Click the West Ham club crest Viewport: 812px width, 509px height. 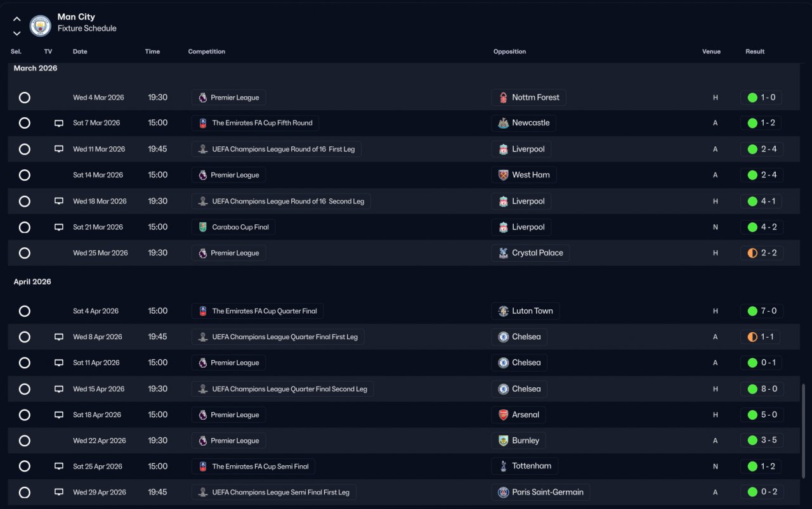[x=503, y=175]
